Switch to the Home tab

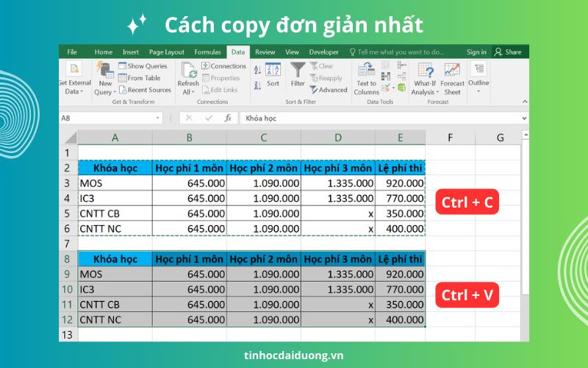pos(103,52)
